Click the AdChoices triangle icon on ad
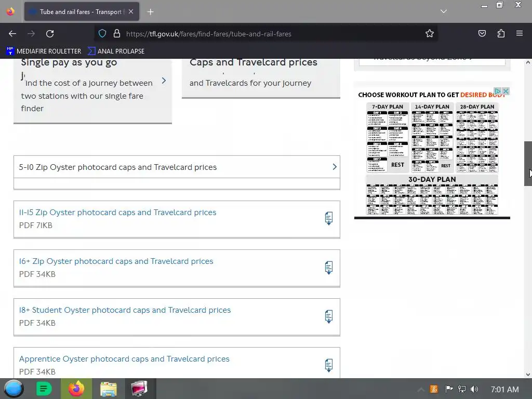 pyautogui.click(x=498, y=91)
